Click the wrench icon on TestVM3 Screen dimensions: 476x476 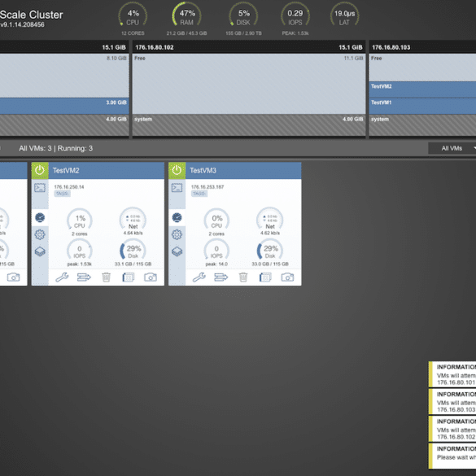point(199,277)
